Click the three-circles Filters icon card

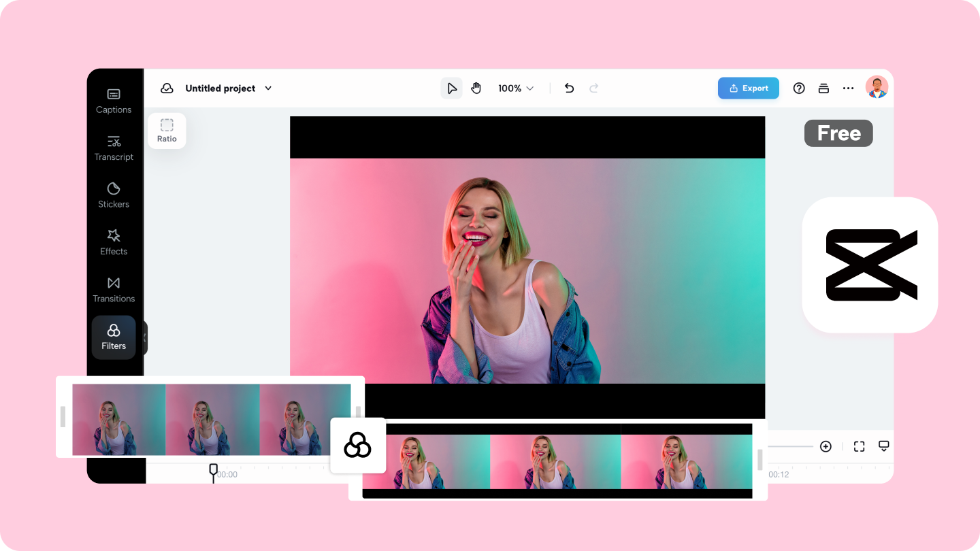pos(358,446)
